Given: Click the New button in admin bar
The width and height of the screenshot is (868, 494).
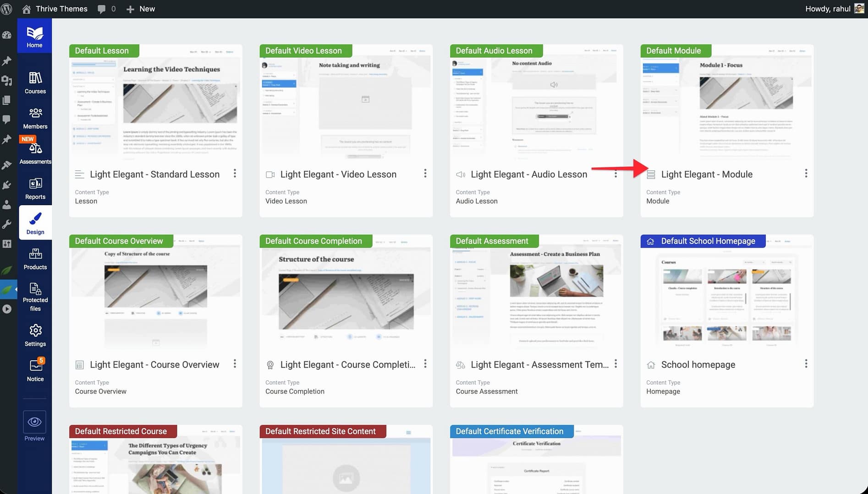Looking at the screenshot, I should pos(141,9).
